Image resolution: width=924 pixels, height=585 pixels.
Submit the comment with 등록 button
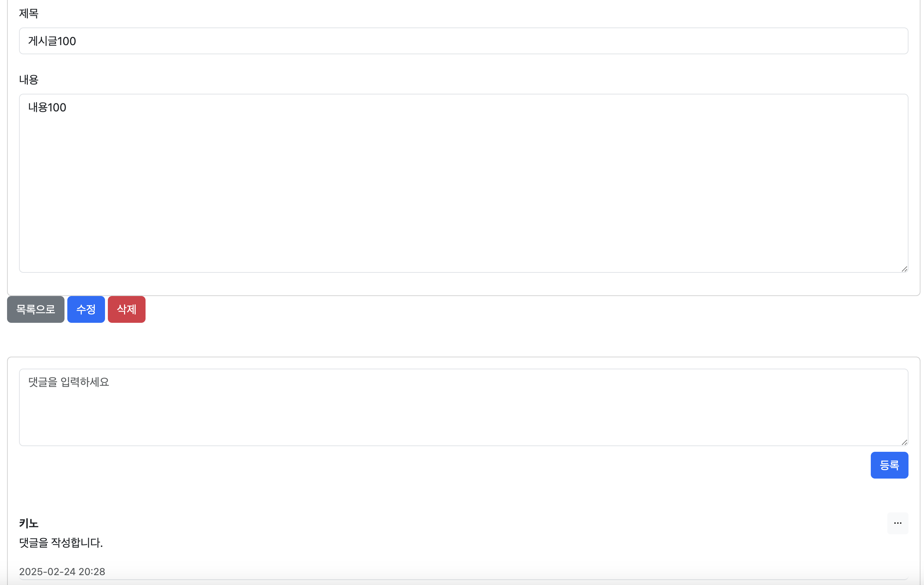pos(889,465)
